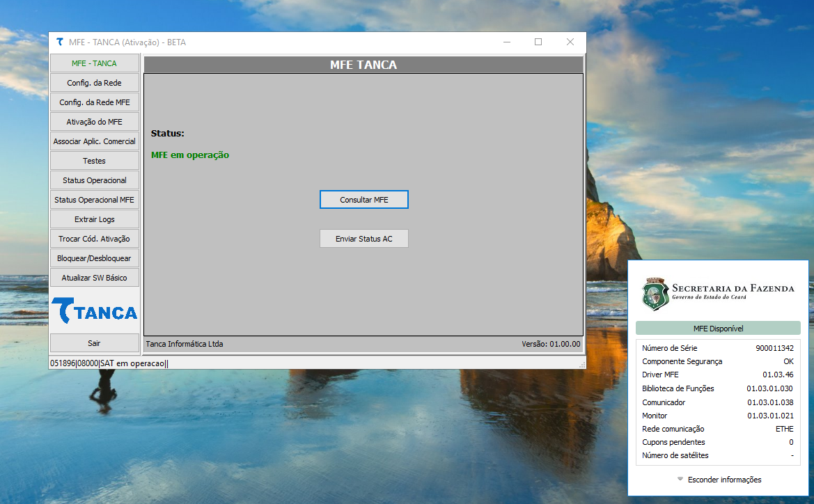Image resolution: width=814 pixels, height=504 pixels.
Task: Click the MFE Disponível status bar
Action: (x=718, y=328)
